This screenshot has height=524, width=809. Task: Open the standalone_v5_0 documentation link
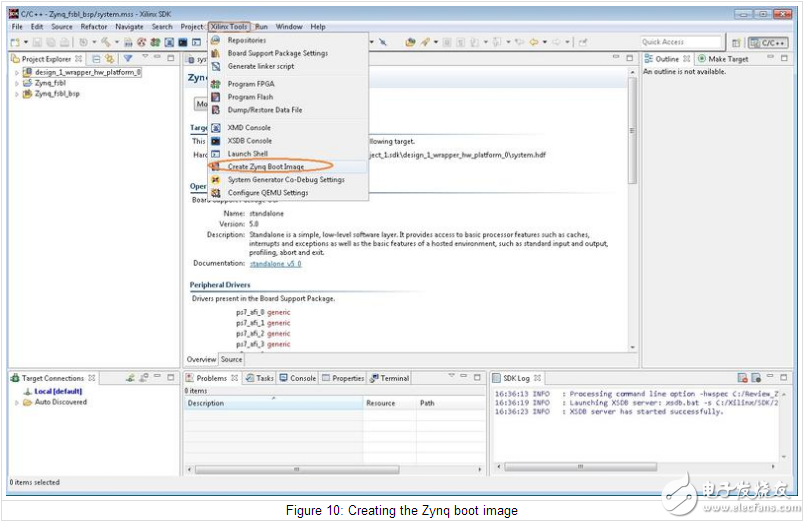[275, 264]
